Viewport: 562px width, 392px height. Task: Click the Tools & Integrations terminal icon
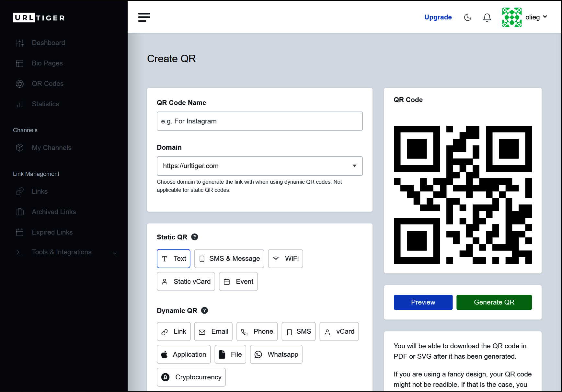(x=20, y=252)
